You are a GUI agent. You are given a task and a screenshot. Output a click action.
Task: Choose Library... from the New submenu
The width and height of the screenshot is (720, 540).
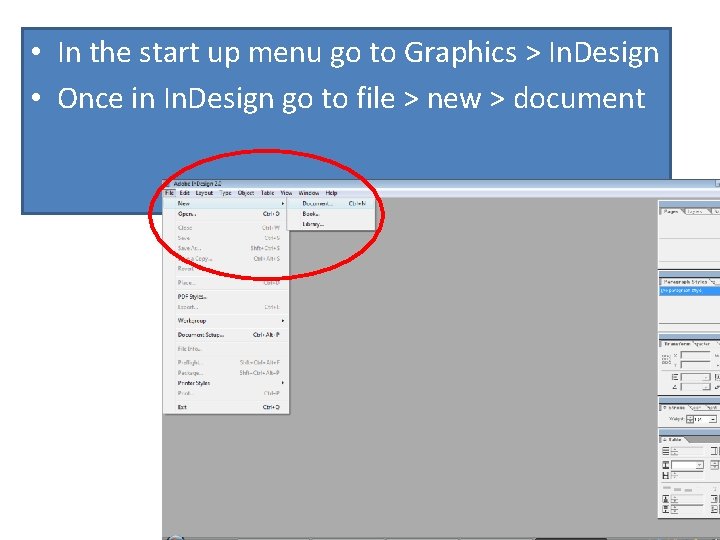coord(331,225)
